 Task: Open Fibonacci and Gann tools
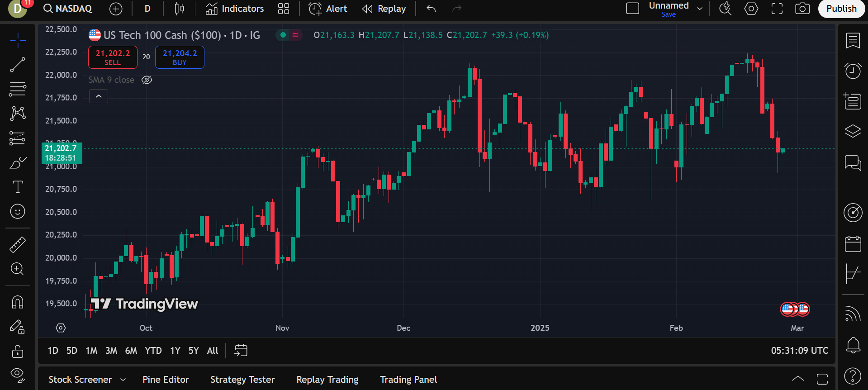coord(18,89)
